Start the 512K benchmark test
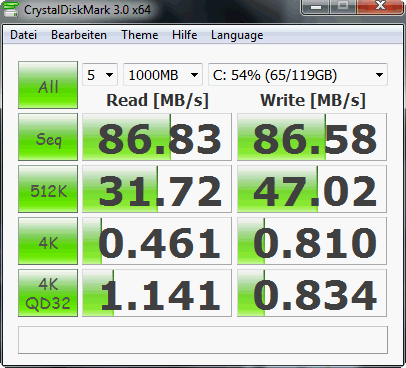 (48, 189)
